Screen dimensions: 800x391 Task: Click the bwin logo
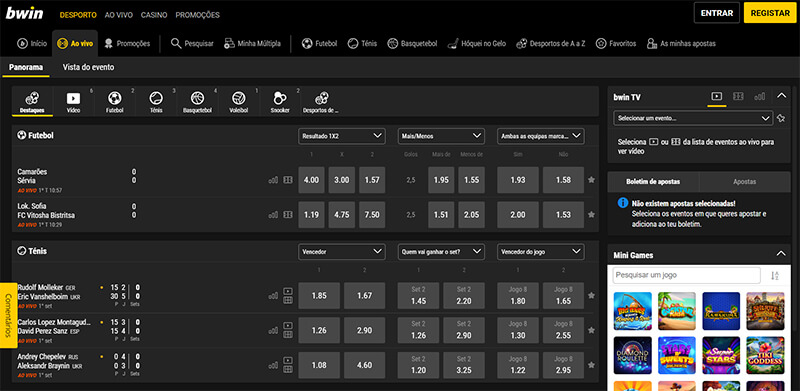(x=24, y=13)
